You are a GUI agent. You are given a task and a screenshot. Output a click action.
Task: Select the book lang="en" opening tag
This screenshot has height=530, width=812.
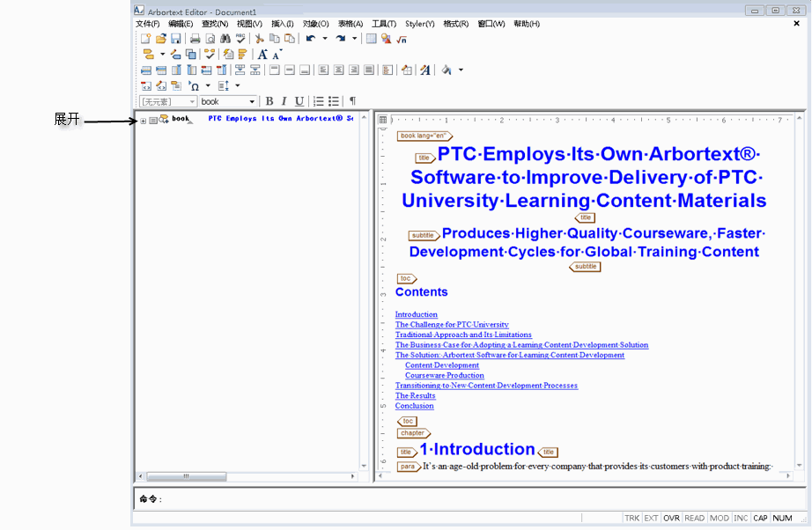click(x=424, y=136)
